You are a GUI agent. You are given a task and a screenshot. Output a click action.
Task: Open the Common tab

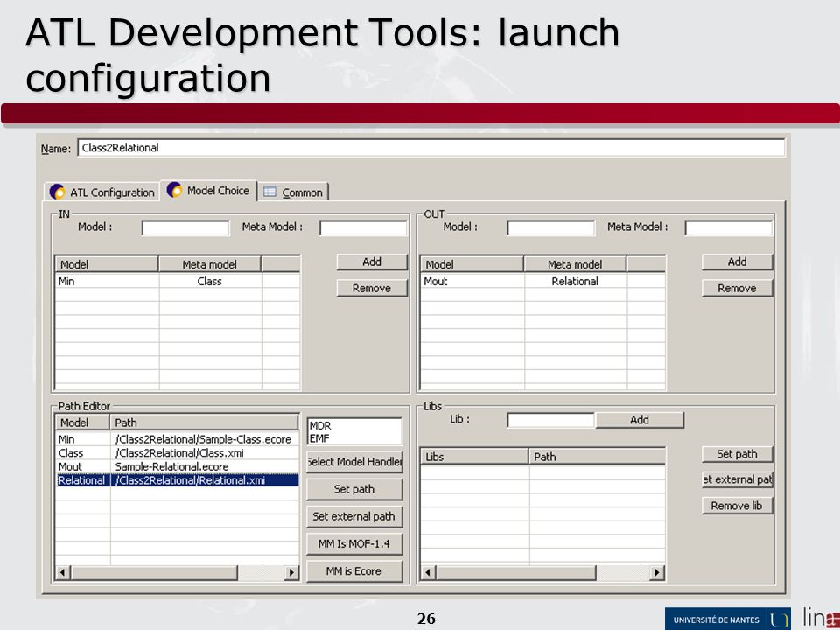pyautogui.click(x=293, y=192)
